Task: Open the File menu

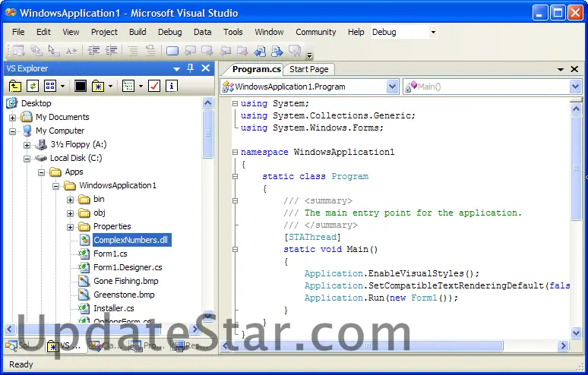Action: (18, 32)
